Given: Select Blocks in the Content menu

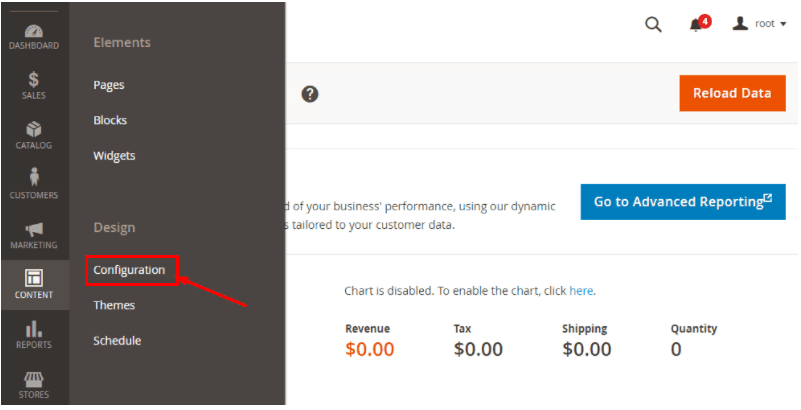Looking at the screenshot, I should 110,120.
